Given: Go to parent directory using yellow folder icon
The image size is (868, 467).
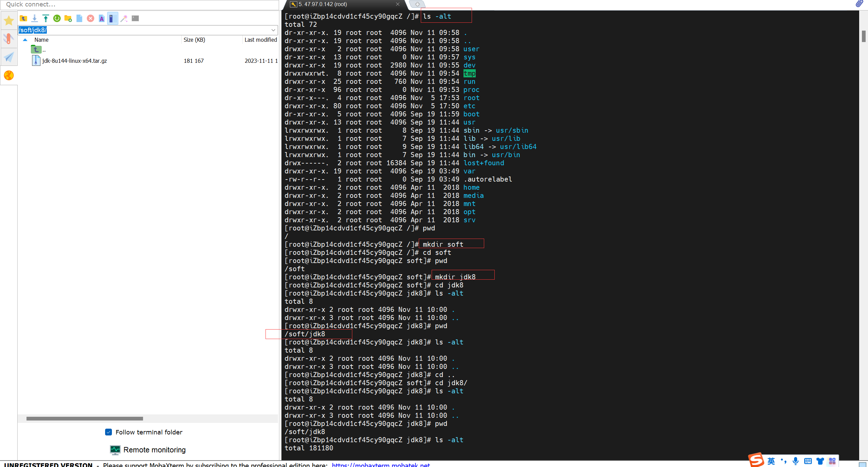Looking at the screenshot, I should (23, 18).
